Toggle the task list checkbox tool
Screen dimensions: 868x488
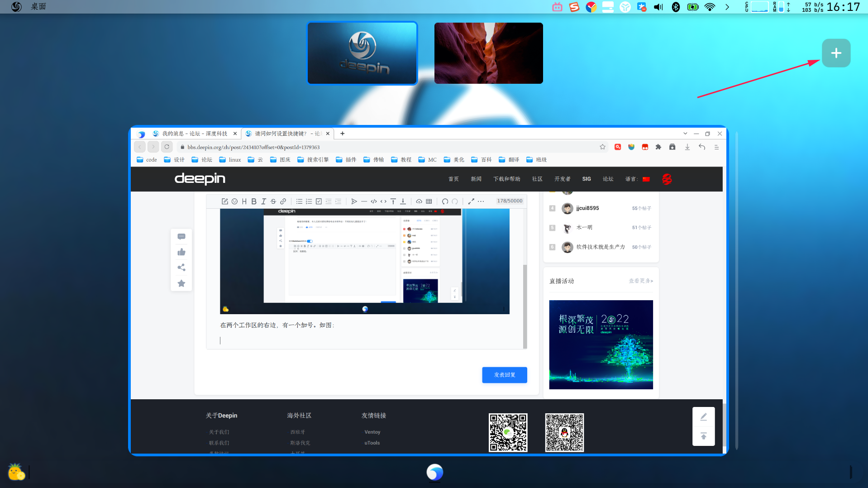319,201
